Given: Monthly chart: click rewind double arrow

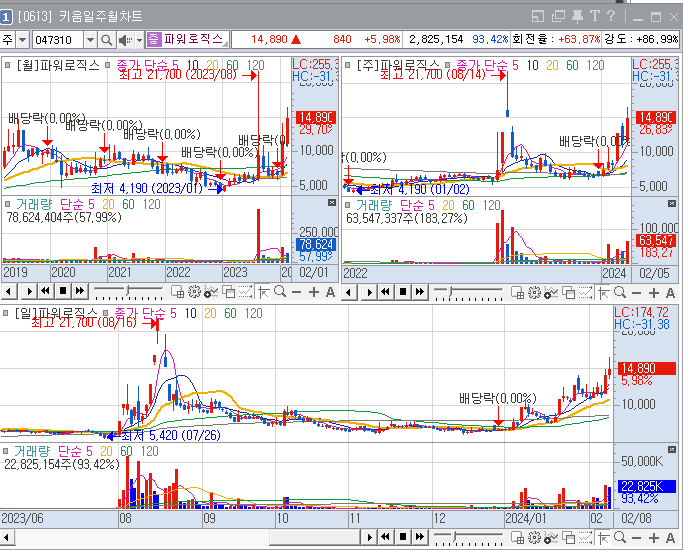Looking at the screenshot, I should 45,291.
